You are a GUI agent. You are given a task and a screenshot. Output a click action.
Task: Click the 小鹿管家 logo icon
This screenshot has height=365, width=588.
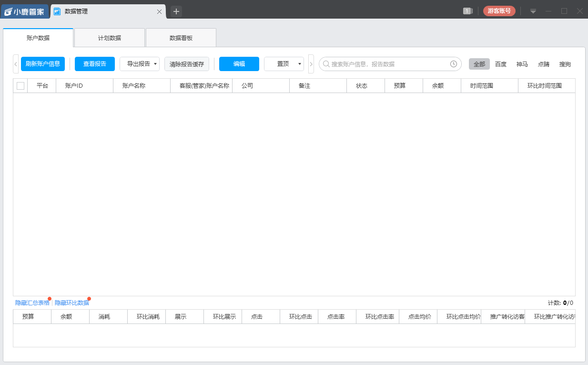tap(8, 10)
